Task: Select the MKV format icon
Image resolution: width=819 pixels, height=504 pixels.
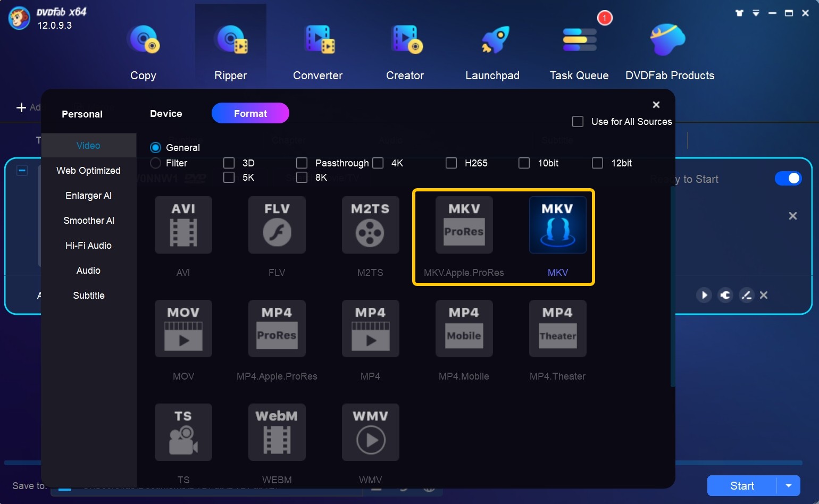Action: [x=558, y=225]
